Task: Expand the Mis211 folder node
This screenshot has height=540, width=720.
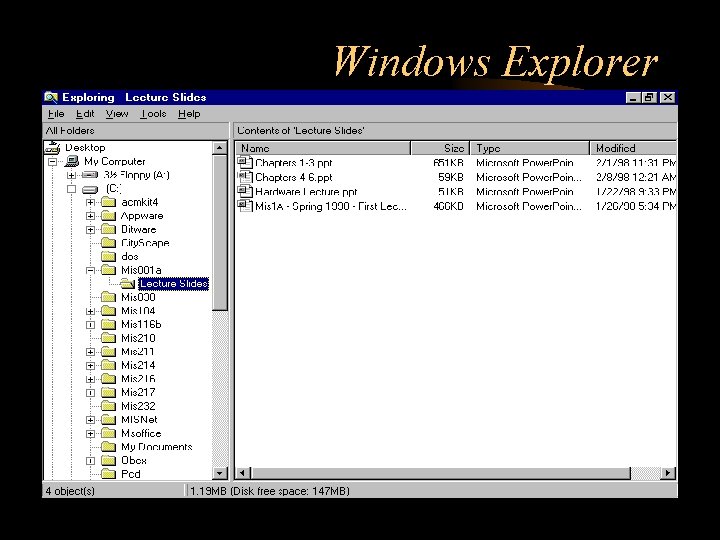Action: 90,352
